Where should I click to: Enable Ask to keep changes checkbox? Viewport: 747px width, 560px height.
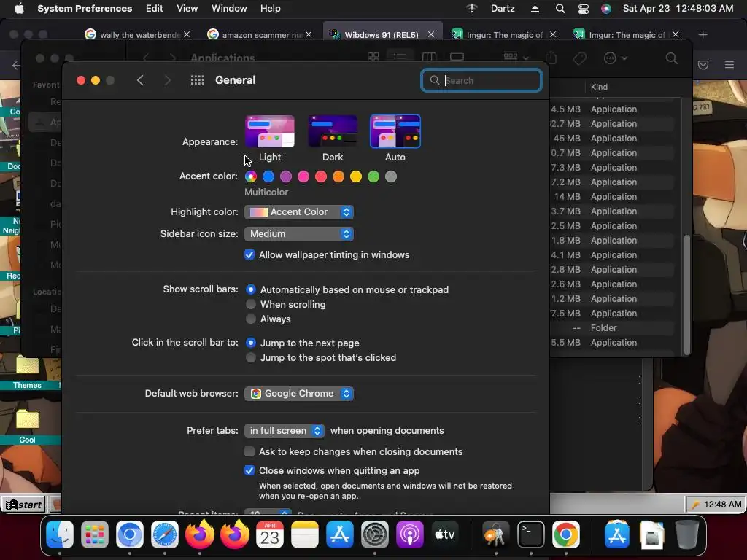point(249,451)
